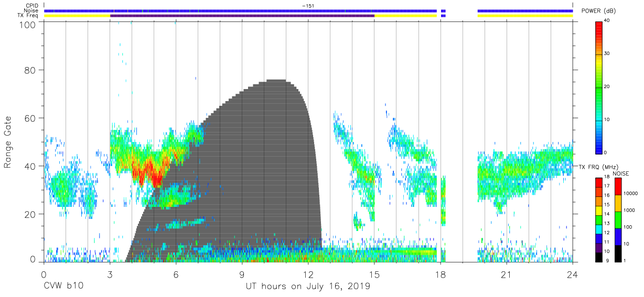
Task: Click the TX FRQ (MHz) color scale
Action: [599, 220]
